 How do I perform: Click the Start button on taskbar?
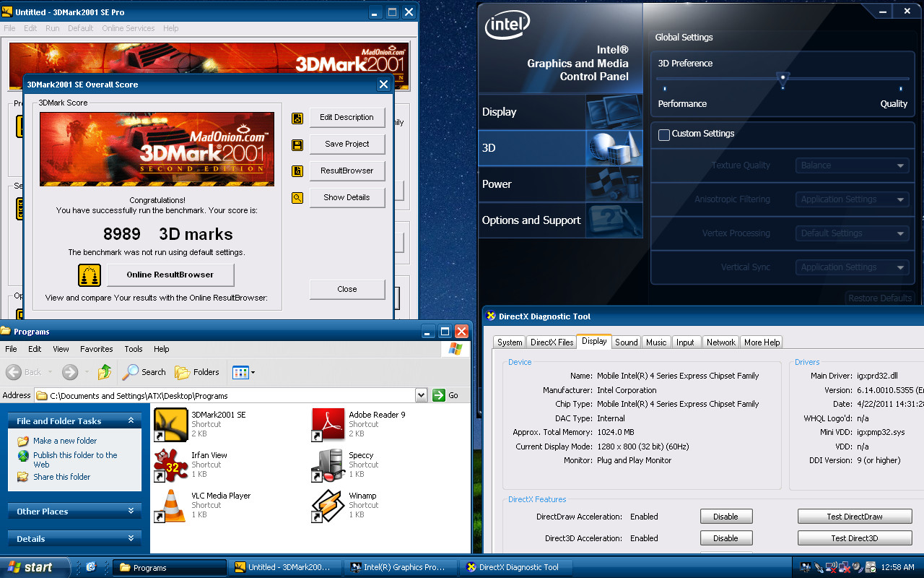(35, 567)
